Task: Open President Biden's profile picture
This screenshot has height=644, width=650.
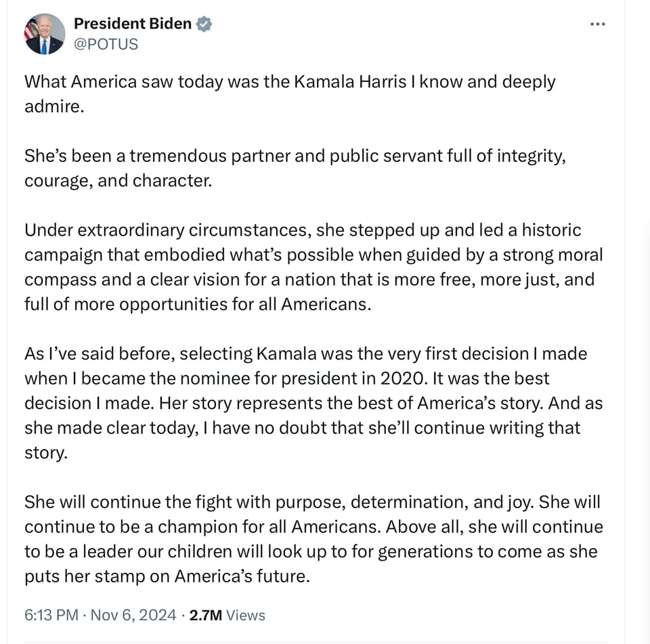Action: pyautogui.click(x=45, y=34)
